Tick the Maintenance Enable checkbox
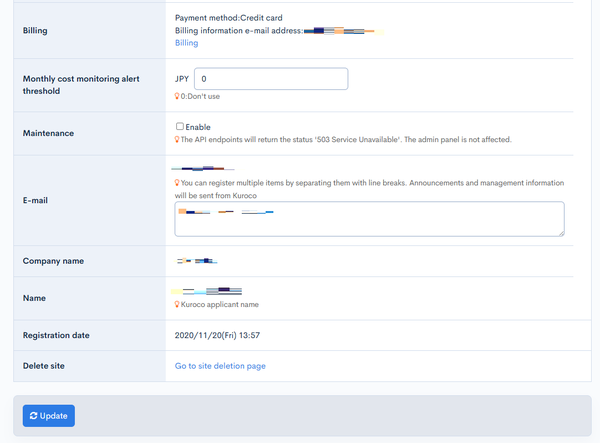Image resolution: width=600 pixels, height=443 pixels. click(179, 126)
